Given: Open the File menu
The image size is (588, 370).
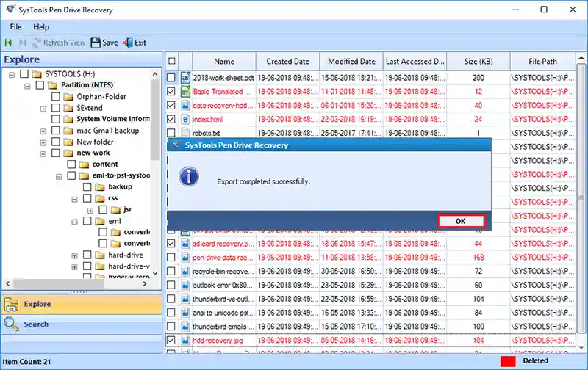Looking at the screenshot, I should tap(15, 27).
